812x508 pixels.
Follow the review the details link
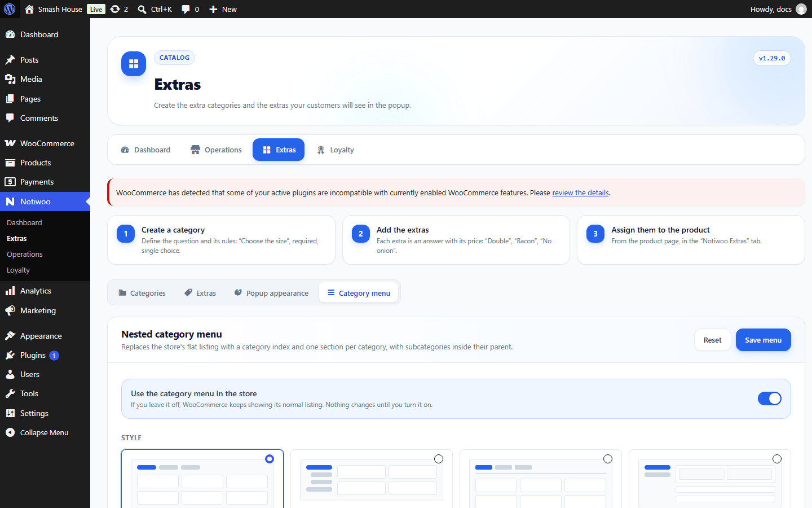580,192
